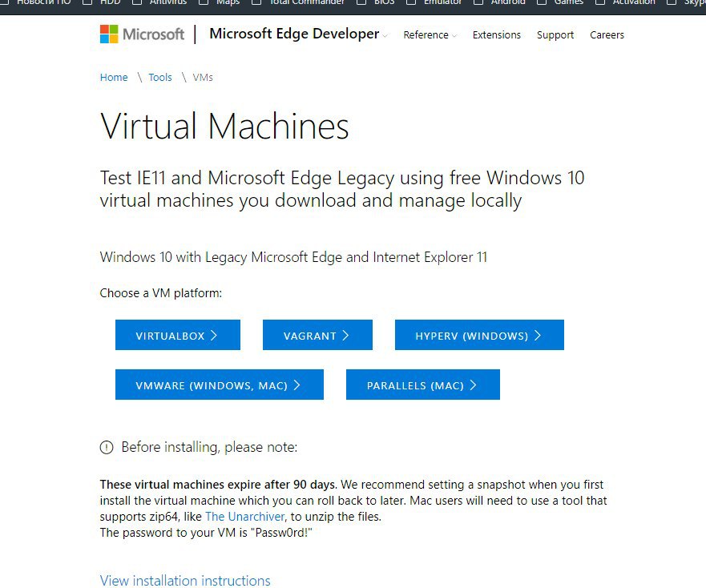
Task: Open View installation instructions link
Action: click(x=185, y=580)
